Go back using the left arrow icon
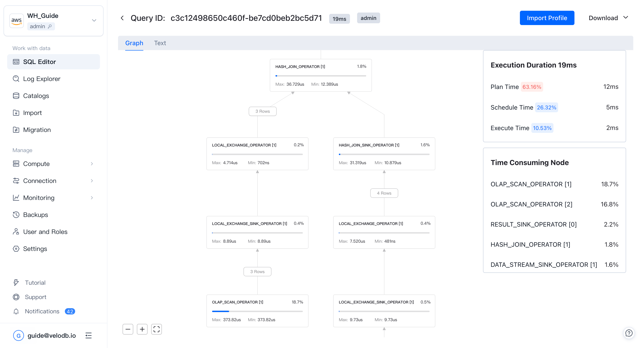The image size is (644, 348). [122, 18]
